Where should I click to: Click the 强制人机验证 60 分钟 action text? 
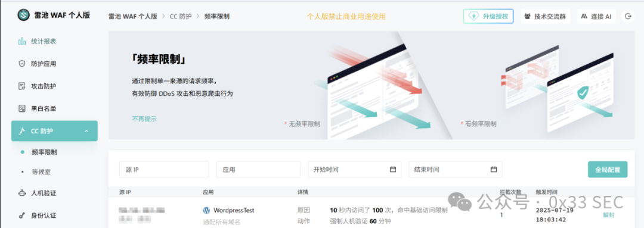pos(360,221)
